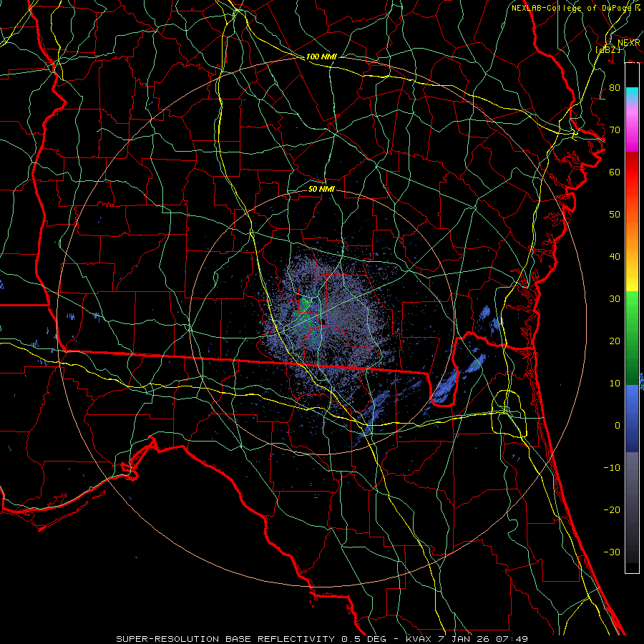Click the 40 value on the color scale
The height and width of the screenshot is (644, 644).
[615, 257]
